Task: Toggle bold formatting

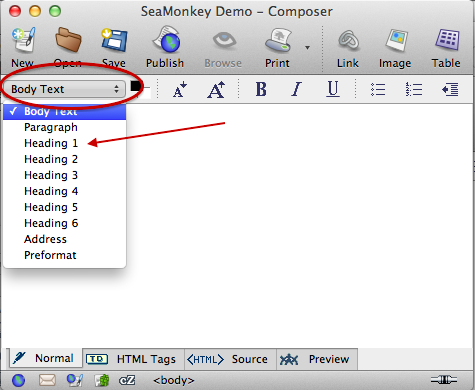Action: click(261, 89)
